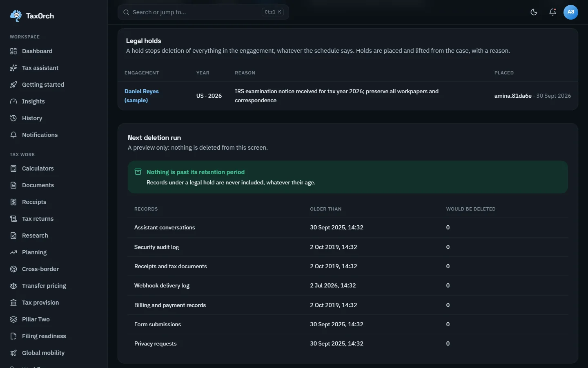588x368 pixels.
Task: Click the IRS examination notice reason text
Action: coord(337,96)
